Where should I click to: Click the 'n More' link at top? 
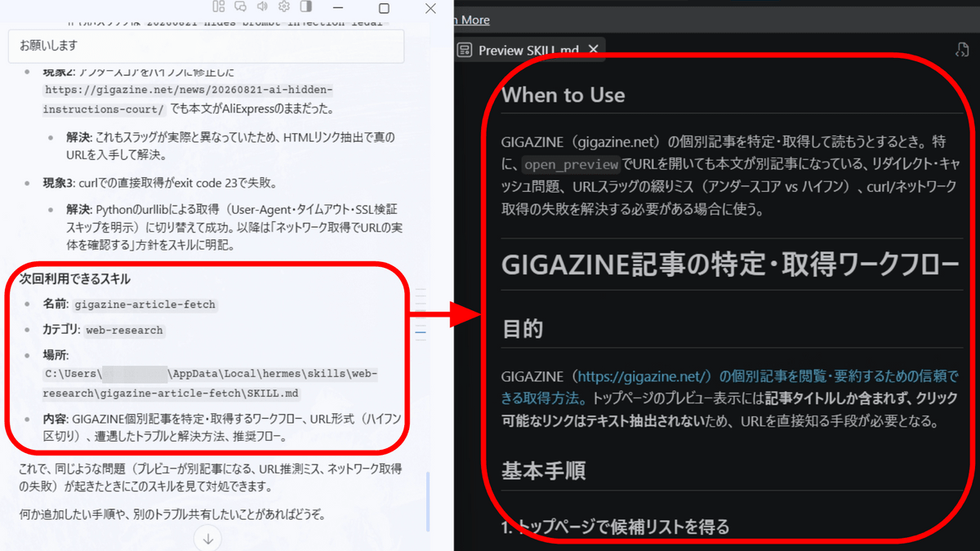pos(473,20)
